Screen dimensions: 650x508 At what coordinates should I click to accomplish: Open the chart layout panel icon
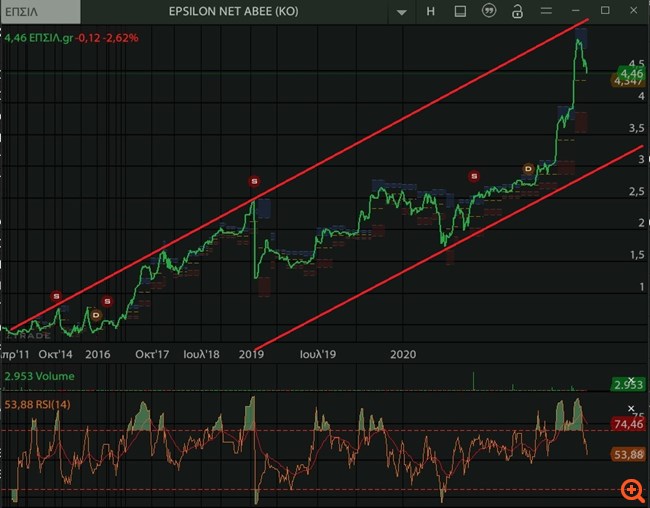tap(460, 12)
